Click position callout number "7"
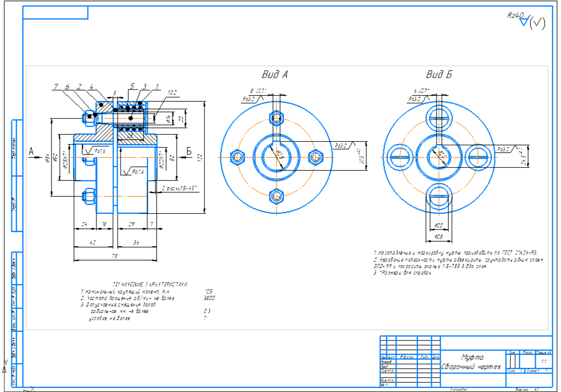This screenshot has height=392, width=561. click(56, 87)
